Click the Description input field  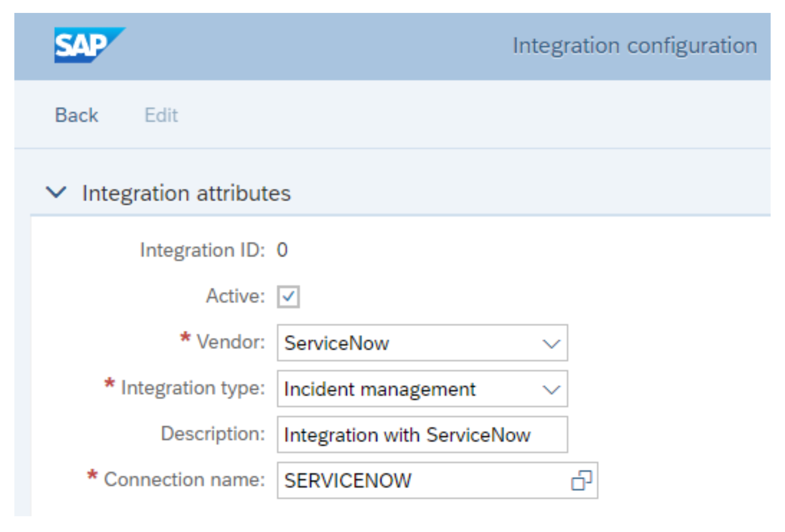[x=422, y=434]
